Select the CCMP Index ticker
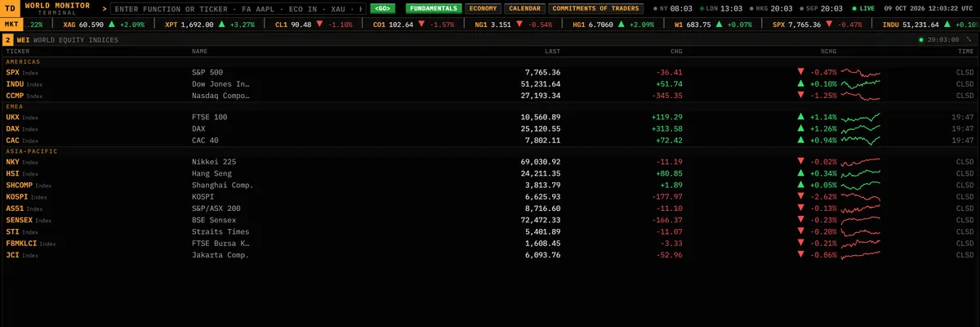This screenshot has height=327, width=980. (24, 95)
